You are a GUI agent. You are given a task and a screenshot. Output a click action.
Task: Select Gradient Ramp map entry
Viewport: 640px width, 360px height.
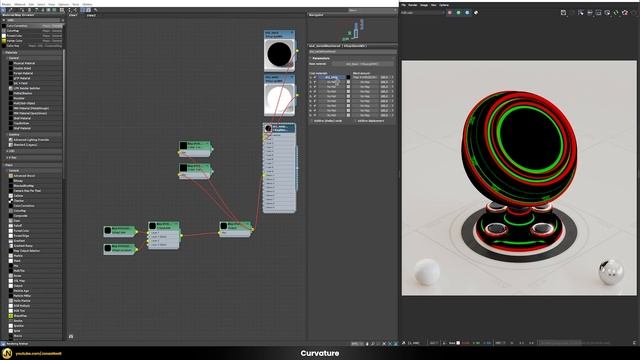[23, 246]
